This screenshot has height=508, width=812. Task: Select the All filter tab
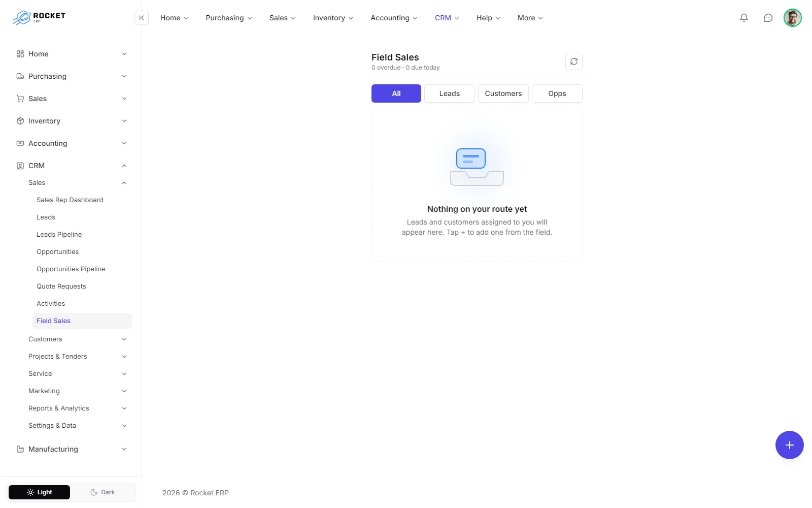coord(396,93)
